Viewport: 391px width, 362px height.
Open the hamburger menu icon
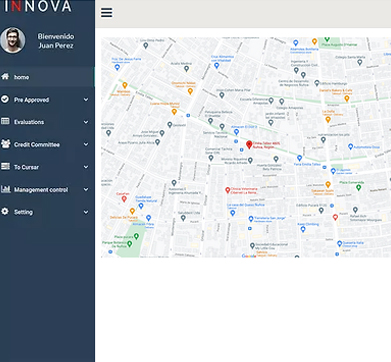click(107, 13)
